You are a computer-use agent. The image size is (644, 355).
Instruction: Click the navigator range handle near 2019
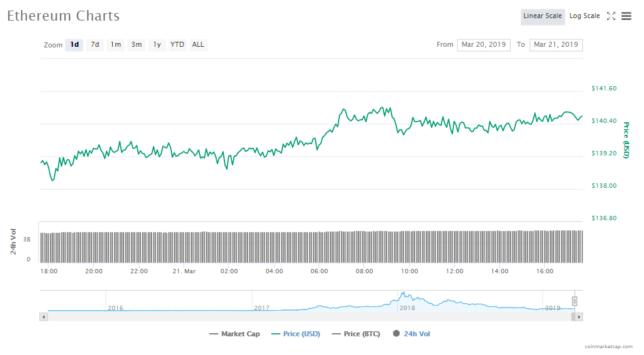pyautogui.click(x=575, y=301)
